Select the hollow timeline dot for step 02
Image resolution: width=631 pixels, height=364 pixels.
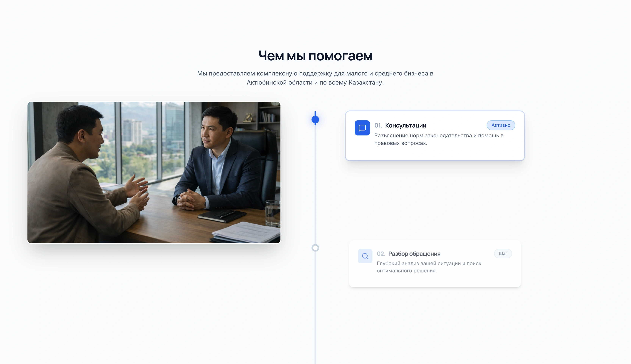pyautogui.click(x=315, y=248)
